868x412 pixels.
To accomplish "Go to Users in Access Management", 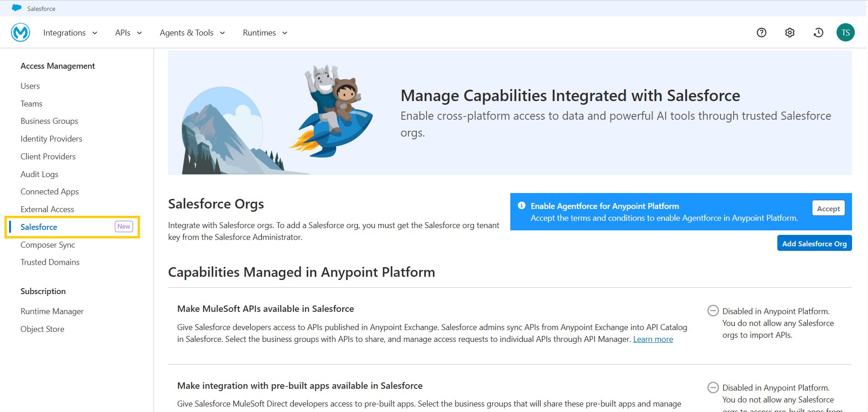I will tap(30, 86).
